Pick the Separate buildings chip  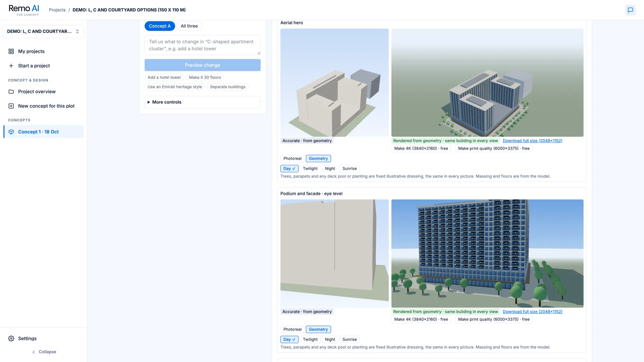click(x=228, y=87)
